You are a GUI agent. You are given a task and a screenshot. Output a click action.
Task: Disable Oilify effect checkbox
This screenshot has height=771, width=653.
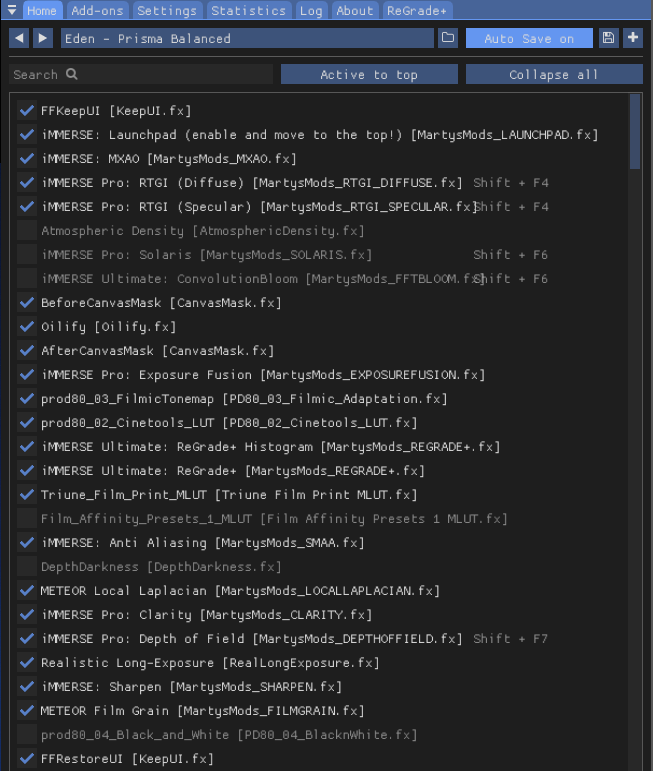click(27, 326)
